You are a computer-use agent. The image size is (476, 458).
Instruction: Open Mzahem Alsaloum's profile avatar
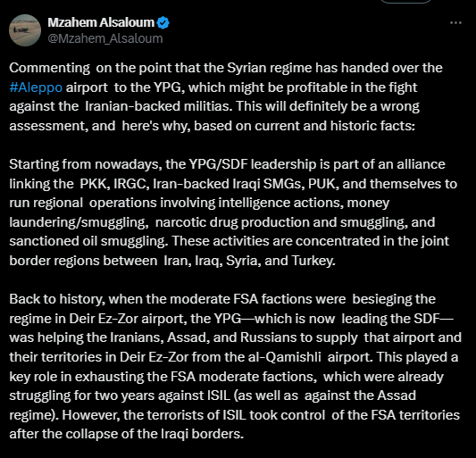point(25,30)
